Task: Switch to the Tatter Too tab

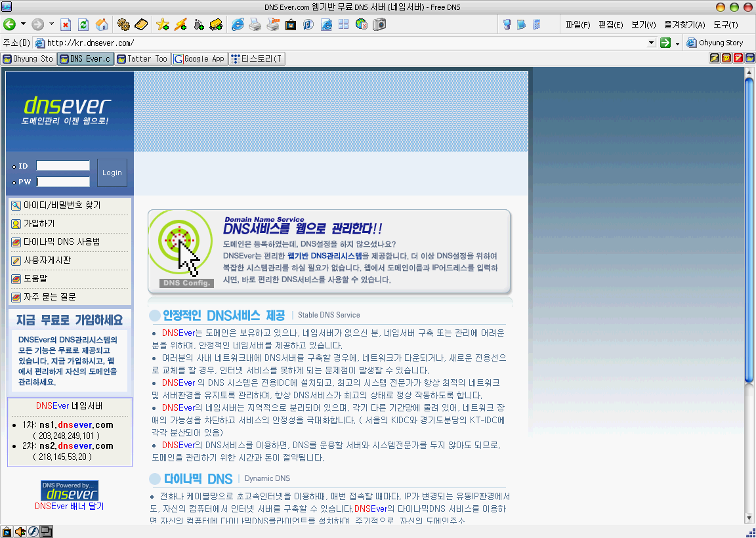Action: coord(142,59)
